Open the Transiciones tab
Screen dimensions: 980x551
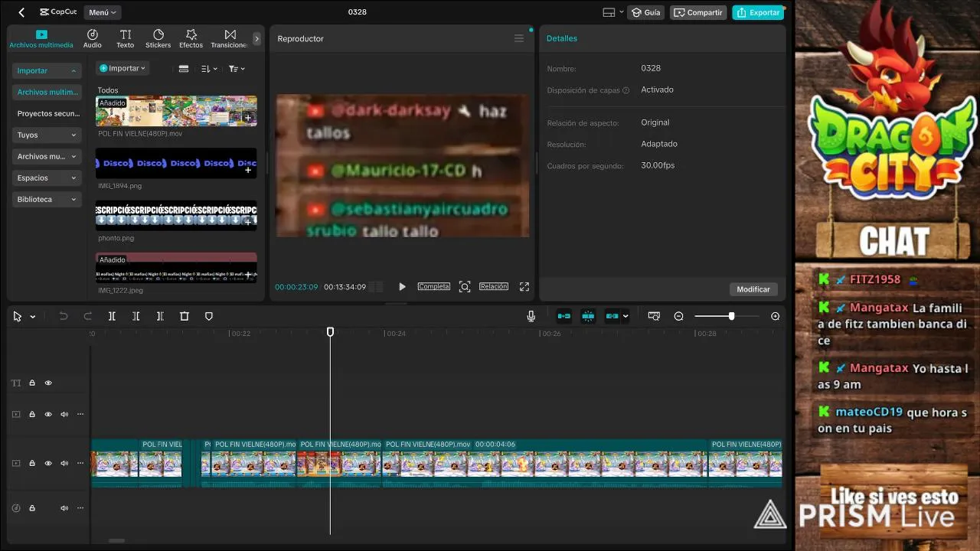[230, 39]
